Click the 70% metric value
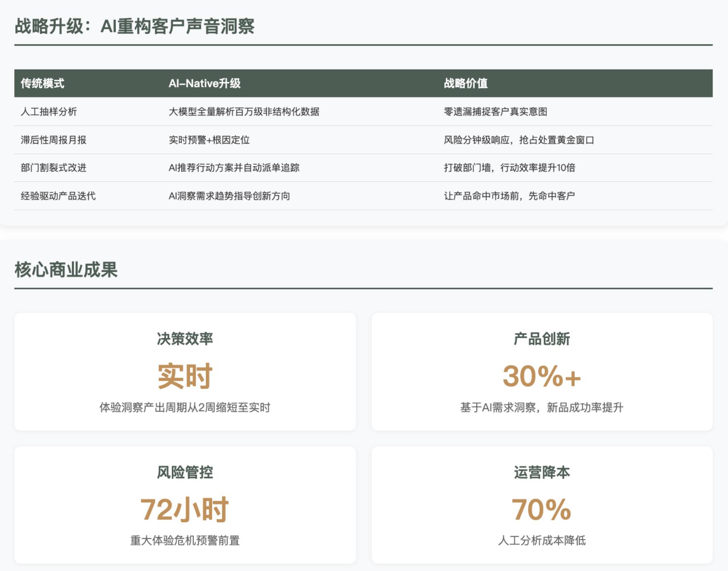 coord(542,510)
